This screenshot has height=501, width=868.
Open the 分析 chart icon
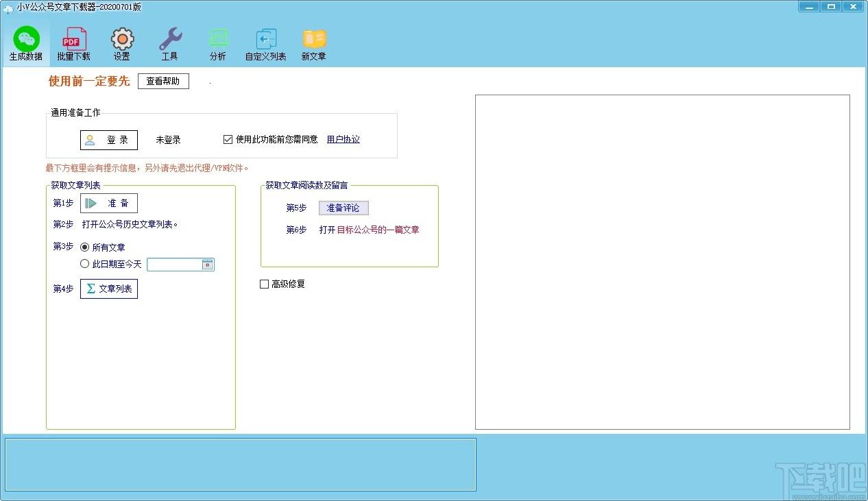(x=218, y=45)
